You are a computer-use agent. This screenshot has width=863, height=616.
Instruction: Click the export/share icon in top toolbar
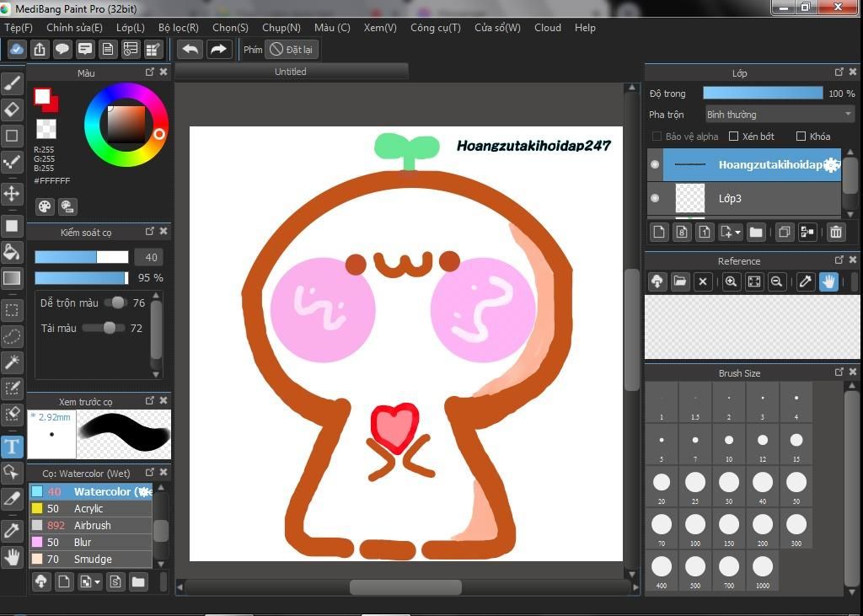[40, 50]
